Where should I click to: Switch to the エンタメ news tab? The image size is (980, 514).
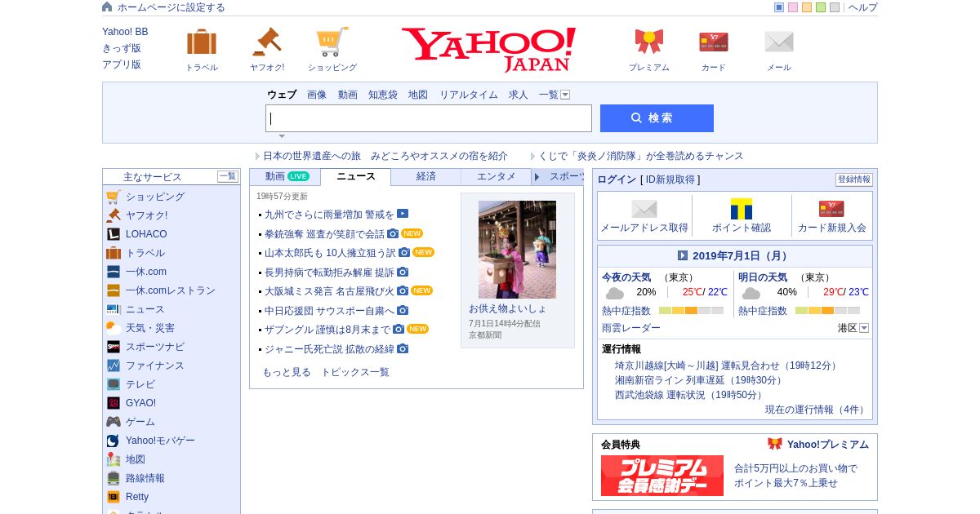click(x=497, y=176)
